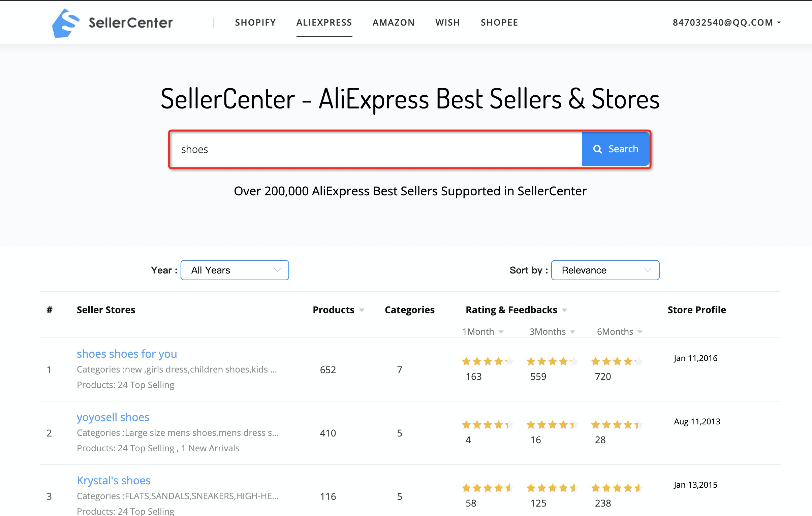Click the 6Months star rating above 28
812x516 pixels.
617,425
